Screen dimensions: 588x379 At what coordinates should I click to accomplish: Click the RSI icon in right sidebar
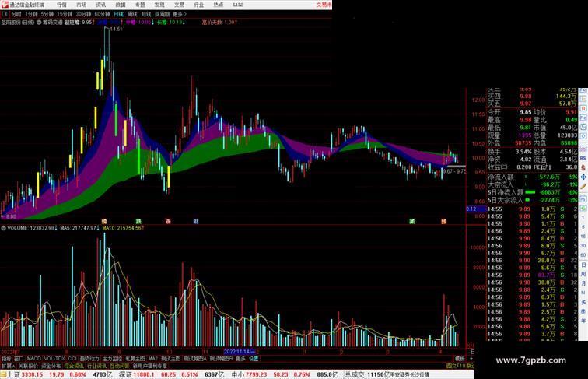pos(583,158)
